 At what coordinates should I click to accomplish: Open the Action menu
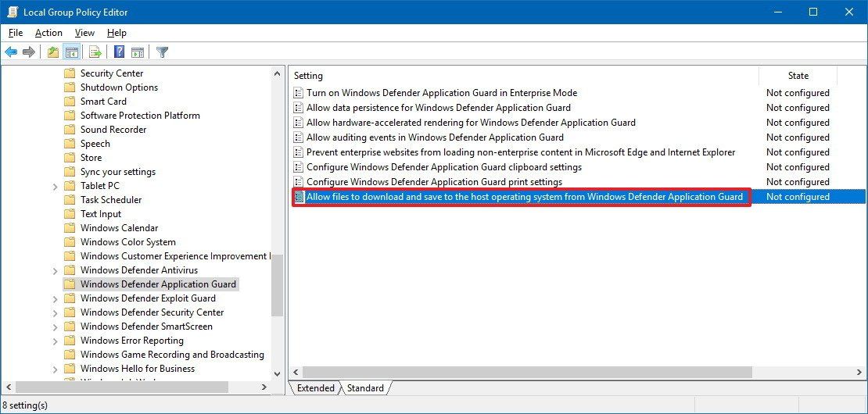(x=48, y=33)
